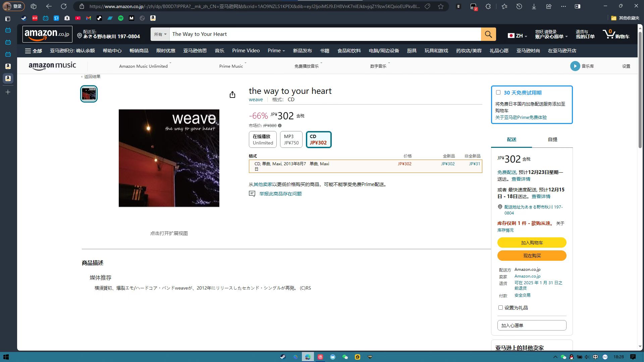Expand the search category dropdown
644x362 pixels.
click(160, 34)
